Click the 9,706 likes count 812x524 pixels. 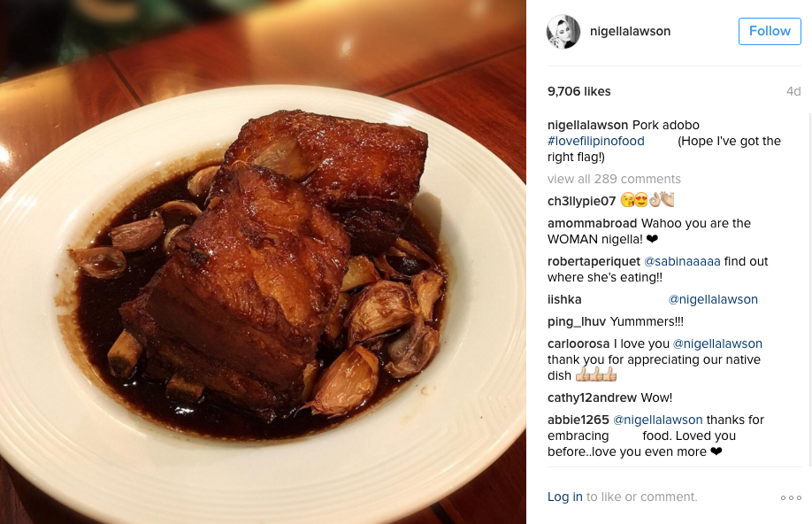coord(579,91)
